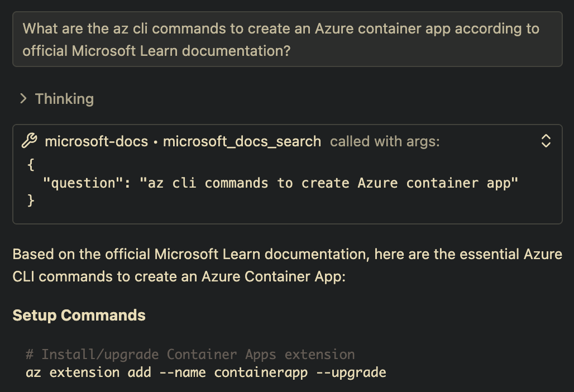Expand the Thinking section chevron
This screenshot has height=392, width=574.
[x=23, y=98]
